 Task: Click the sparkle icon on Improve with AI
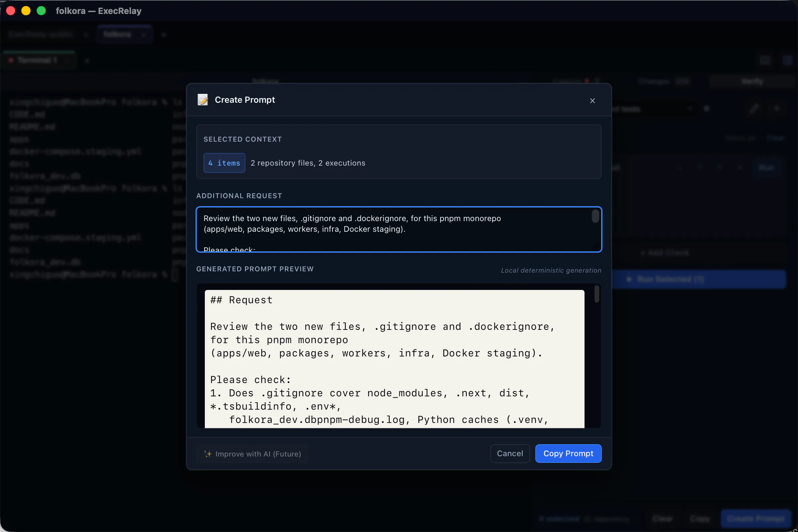(x=207, y=454)
